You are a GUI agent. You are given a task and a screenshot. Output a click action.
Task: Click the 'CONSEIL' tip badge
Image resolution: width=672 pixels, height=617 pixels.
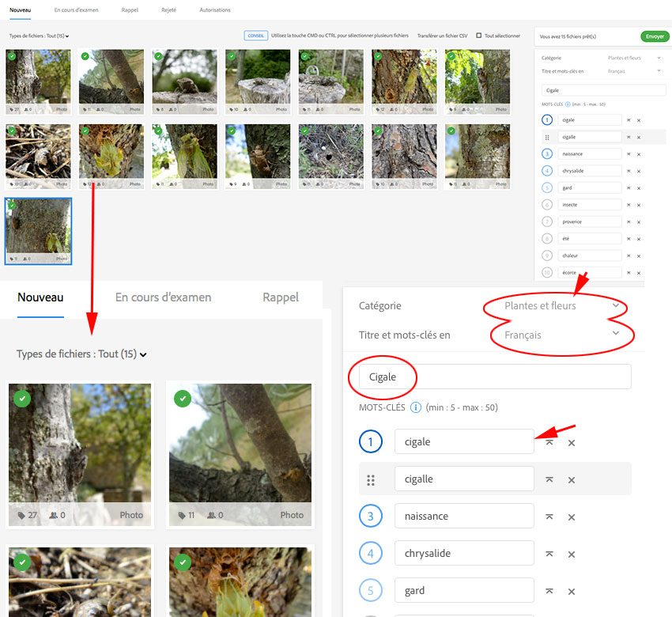pyautogui.click(x=256, y=36)
